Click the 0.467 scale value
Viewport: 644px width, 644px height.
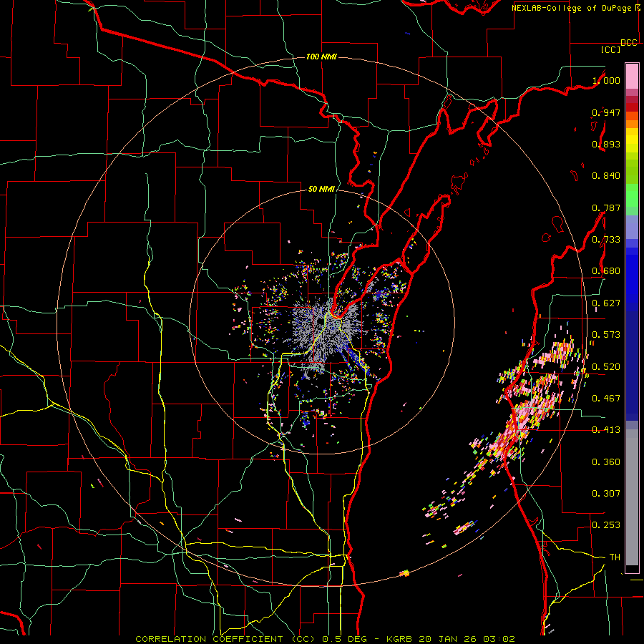606,399
